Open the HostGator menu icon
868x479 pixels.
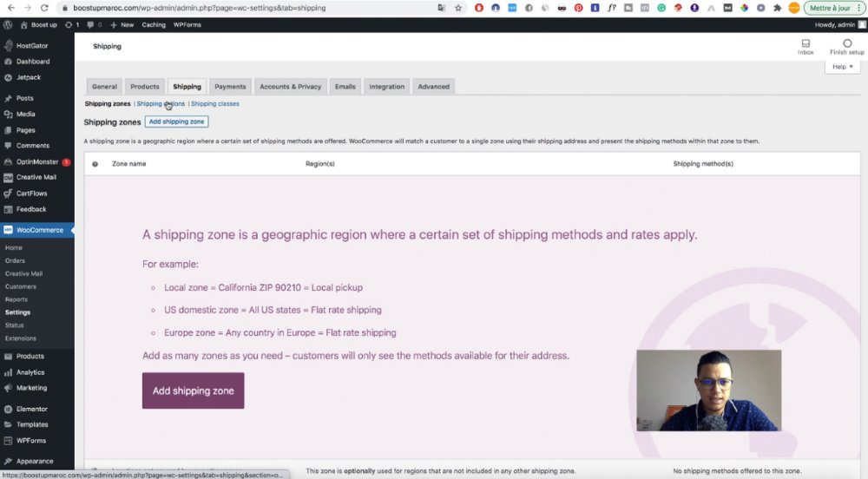click(x=9, y=46)
